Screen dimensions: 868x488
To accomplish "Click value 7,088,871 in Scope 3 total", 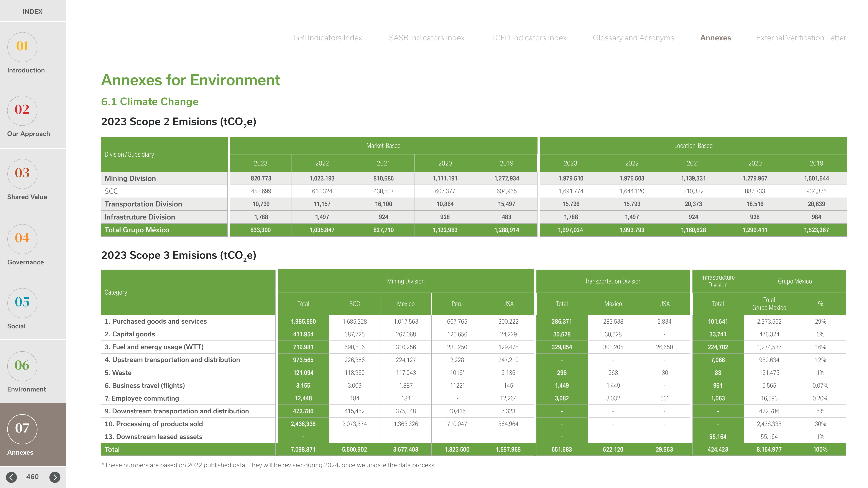I will (303, 450).
